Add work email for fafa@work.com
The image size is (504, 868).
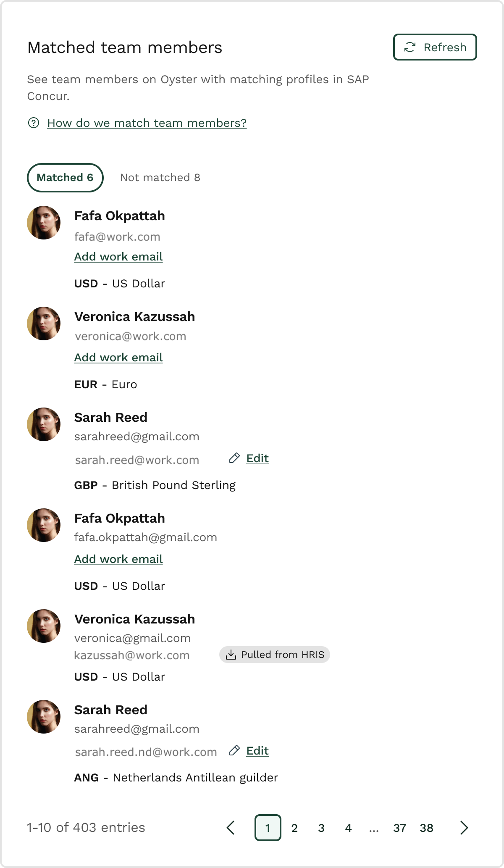(118, 257)
